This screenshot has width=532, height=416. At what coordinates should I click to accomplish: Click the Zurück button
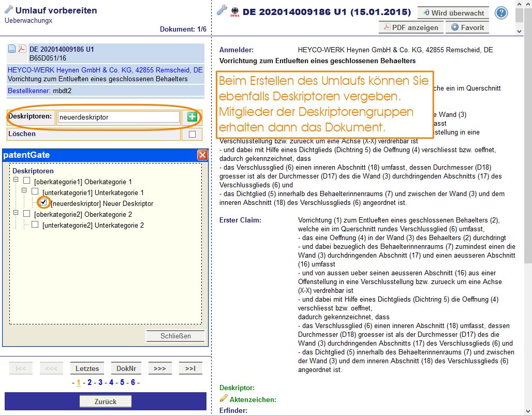coord(106,402)
